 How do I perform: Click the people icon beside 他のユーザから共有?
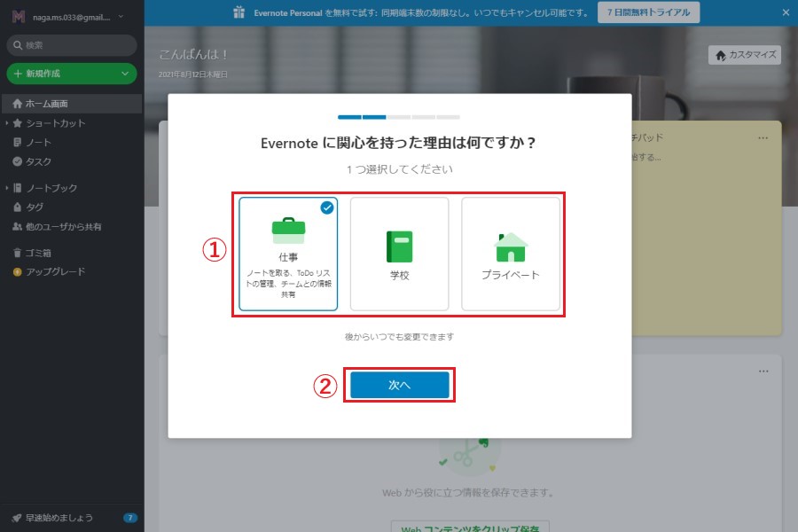(x=18, y=227)
